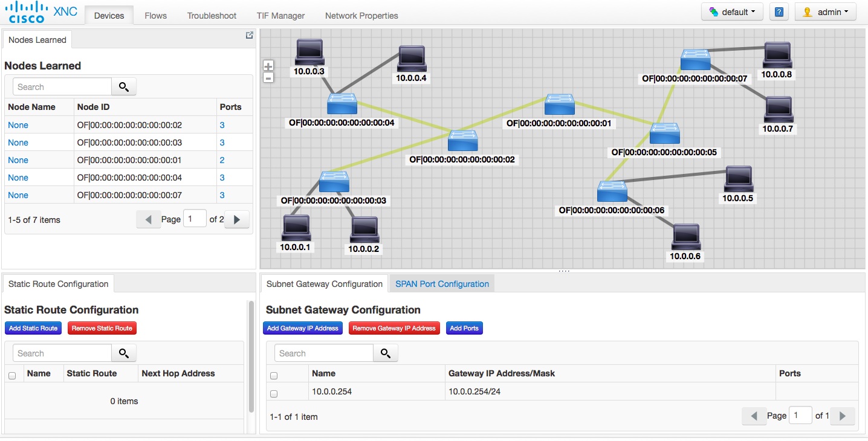This screenshot has height=441, width=868.
Task: Open the SPAN Port Configuration tab
Action: pyautogui.click(x=442, y=284)
